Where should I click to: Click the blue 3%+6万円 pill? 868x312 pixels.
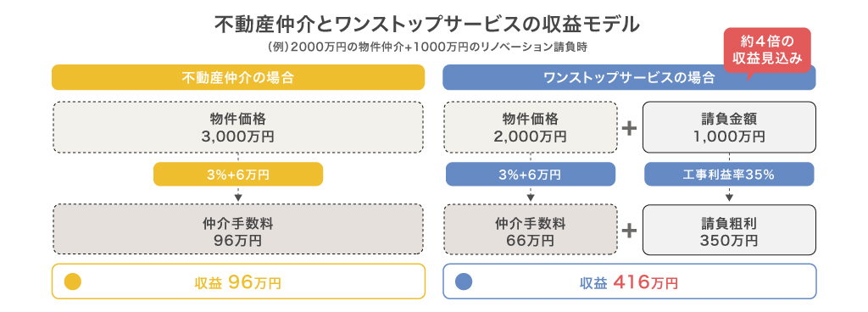[x=531, y=175]
